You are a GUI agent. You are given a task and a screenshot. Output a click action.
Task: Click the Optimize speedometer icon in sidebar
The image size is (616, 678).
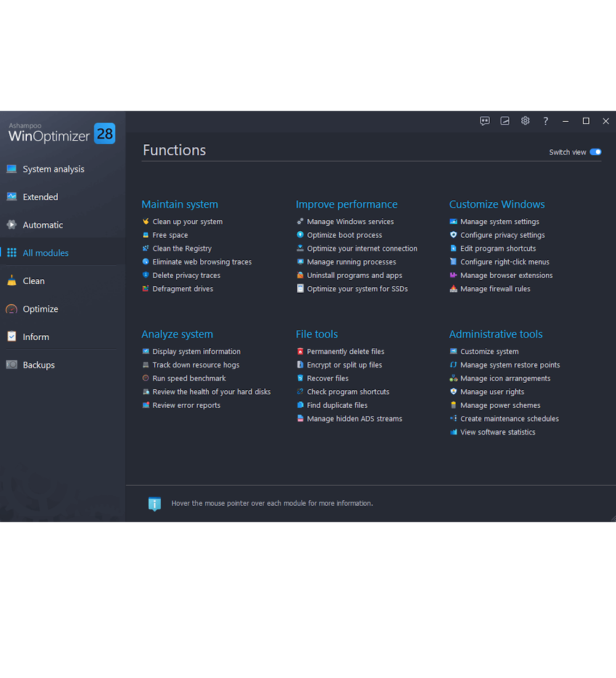point(12,309)
